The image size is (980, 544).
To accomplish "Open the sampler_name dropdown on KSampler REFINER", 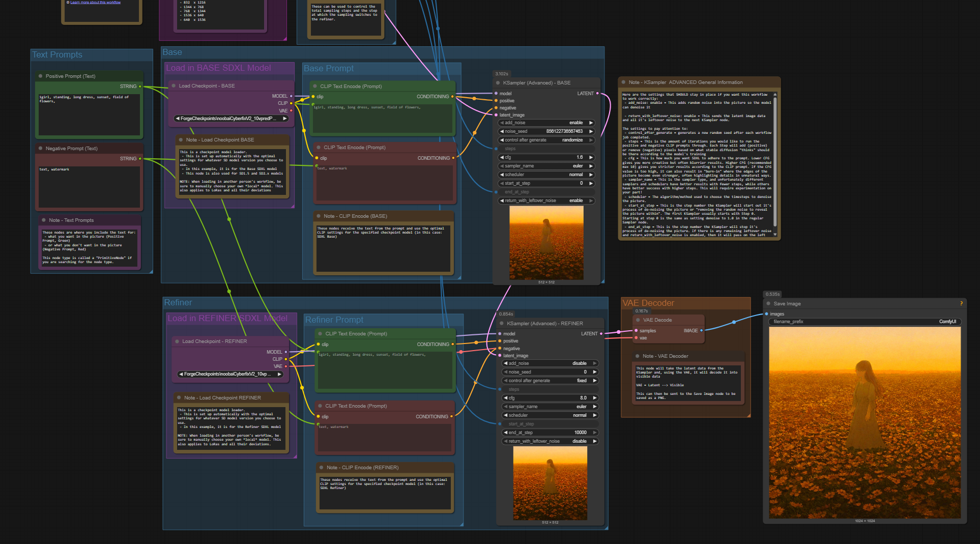I will point(550,407).
